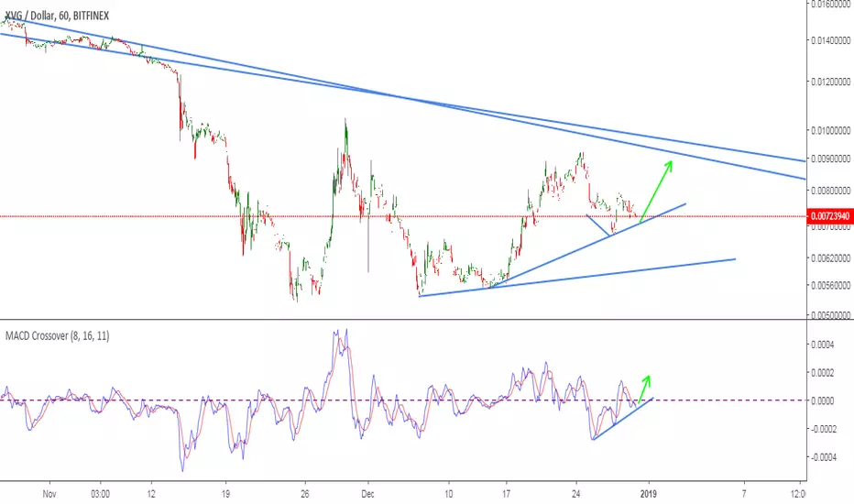Screen dimensions: 854x504
Task: Select the blue trendline in MACD pane
Action: [623, 419]
